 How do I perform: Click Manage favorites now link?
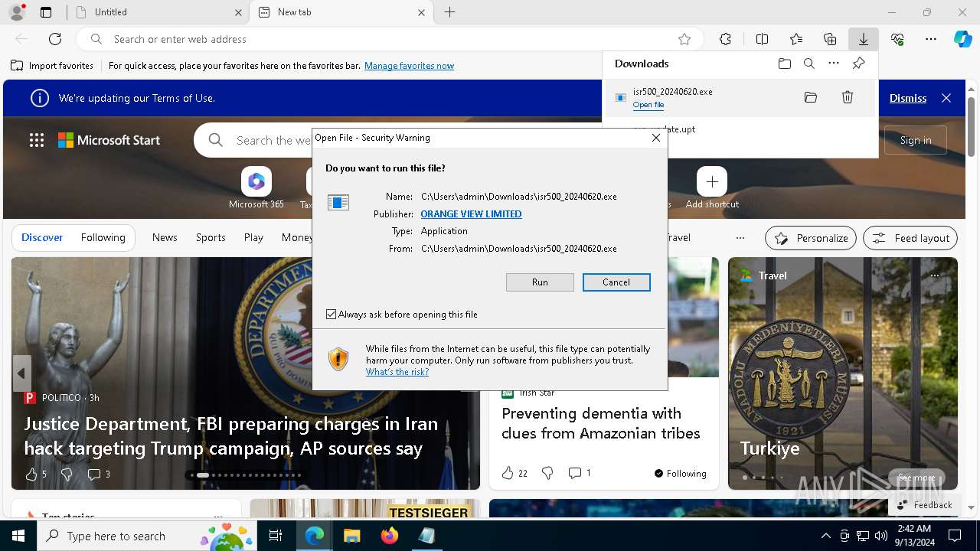(x=409, y=66)
